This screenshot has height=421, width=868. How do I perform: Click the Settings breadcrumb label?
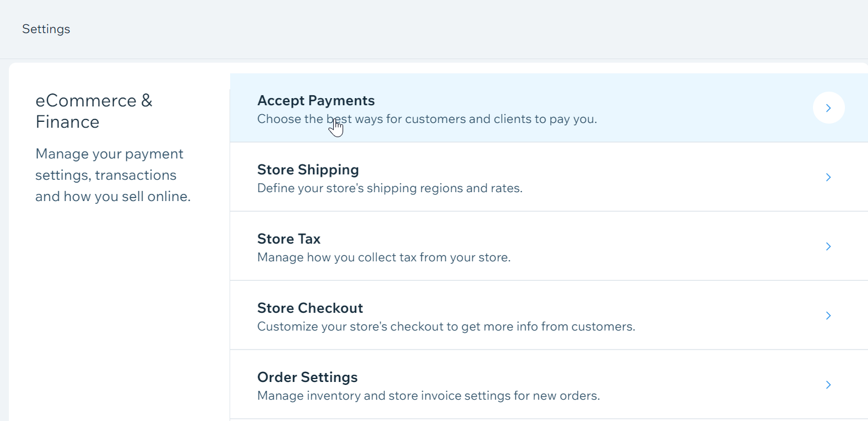tap(46, 29)
